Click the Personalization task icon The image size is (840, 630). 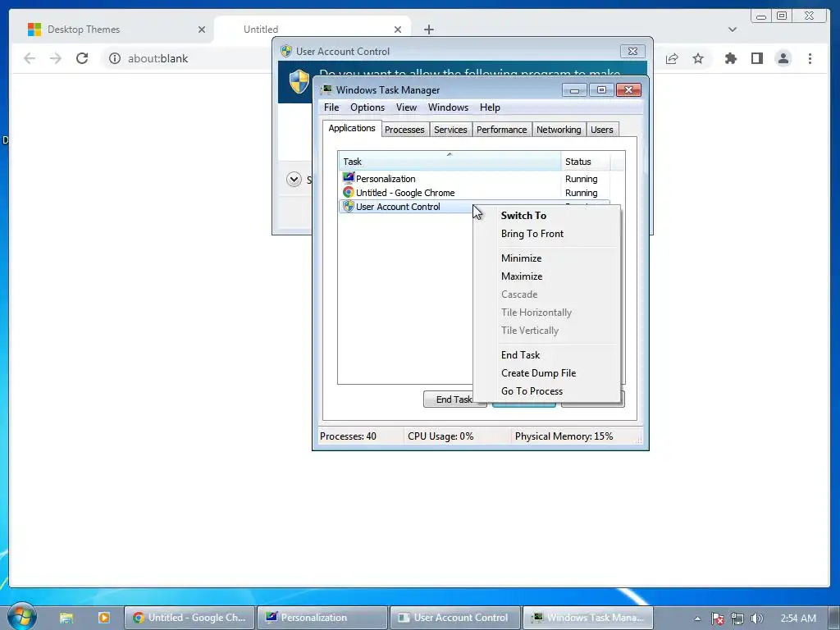(349, 178)
